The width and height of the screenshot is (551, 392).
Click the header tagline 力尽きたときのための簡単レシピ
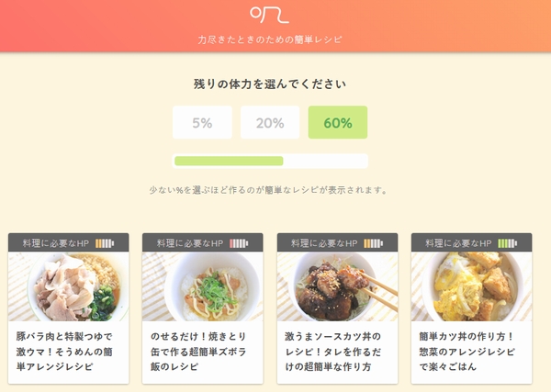[270, 40]
